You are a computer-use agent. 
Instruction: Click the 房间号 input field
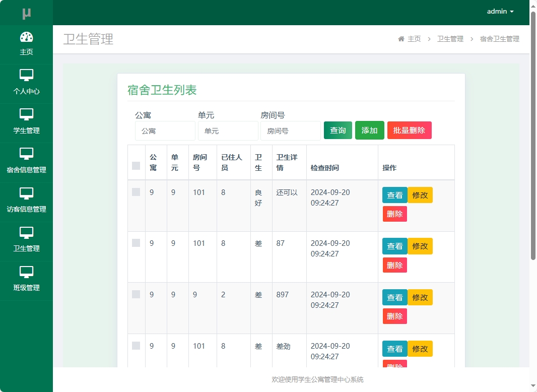click(291, 130)
